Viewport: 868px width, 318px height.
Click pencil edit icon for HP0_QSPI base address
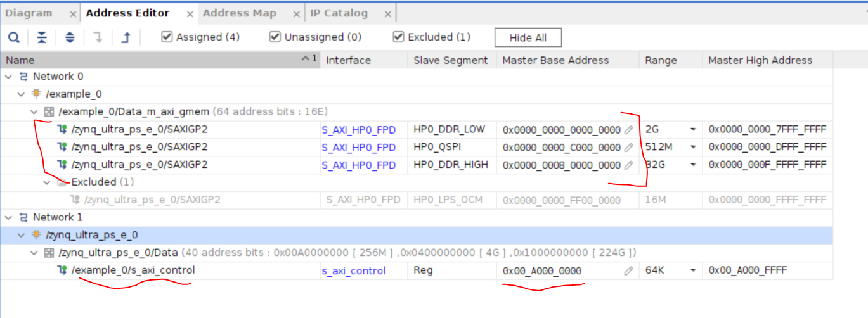[628, 147]
